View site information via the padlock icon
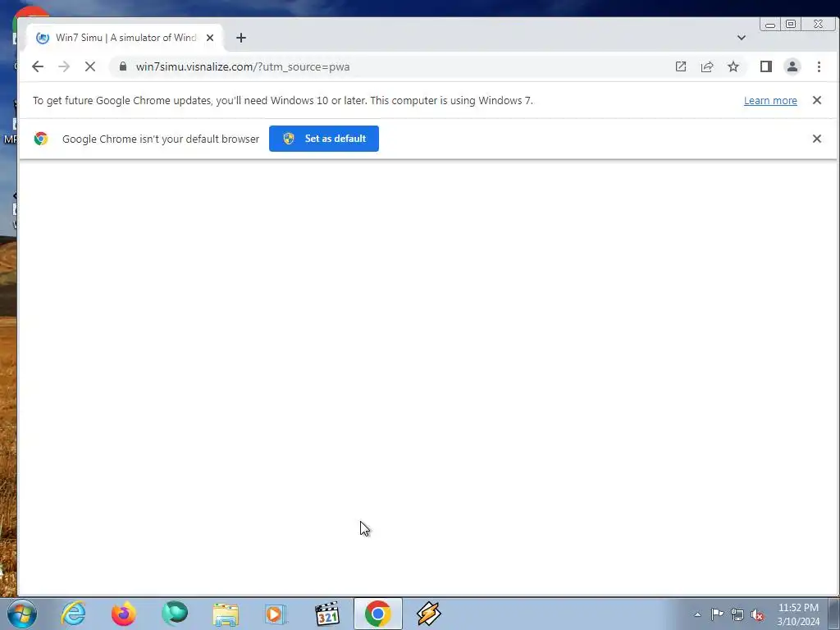The width and height of the screenshot is (840, 630). tap(123, 66)
